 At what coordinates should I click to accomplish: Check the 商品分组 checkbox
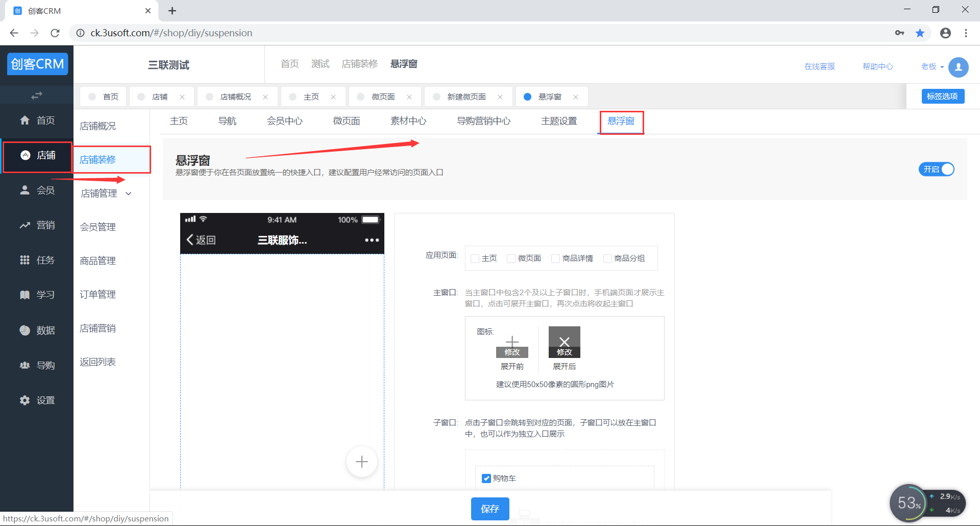tap(608, 258)
